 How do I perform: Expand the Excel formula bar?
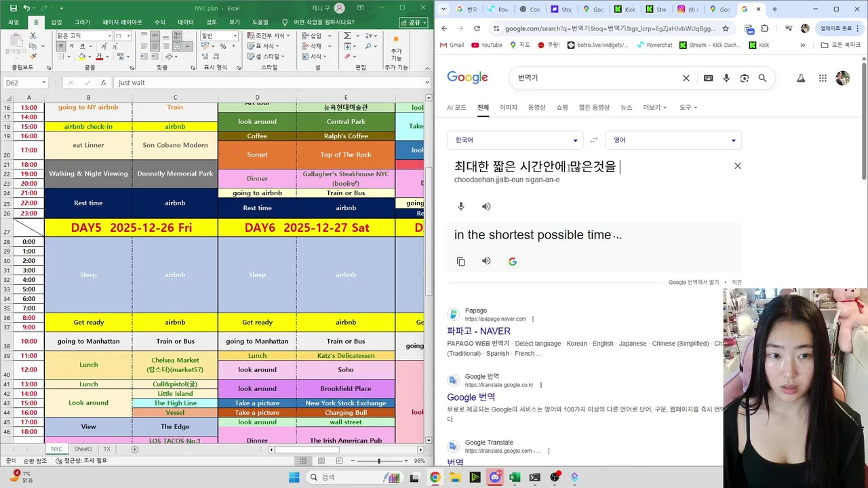pyautogui.click(x=427, y=83)
